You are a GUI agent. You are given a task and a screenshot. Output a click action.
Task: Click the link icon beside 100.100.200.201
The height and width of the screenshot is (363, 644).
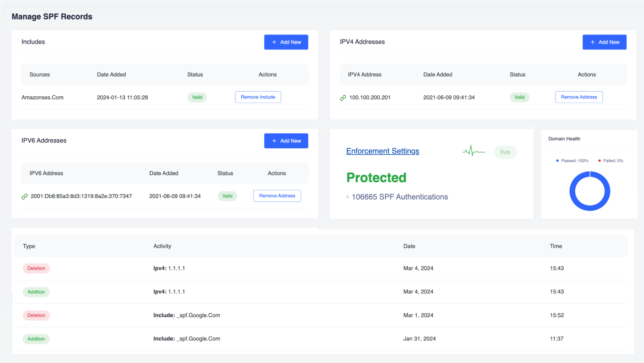click(343, 98)
